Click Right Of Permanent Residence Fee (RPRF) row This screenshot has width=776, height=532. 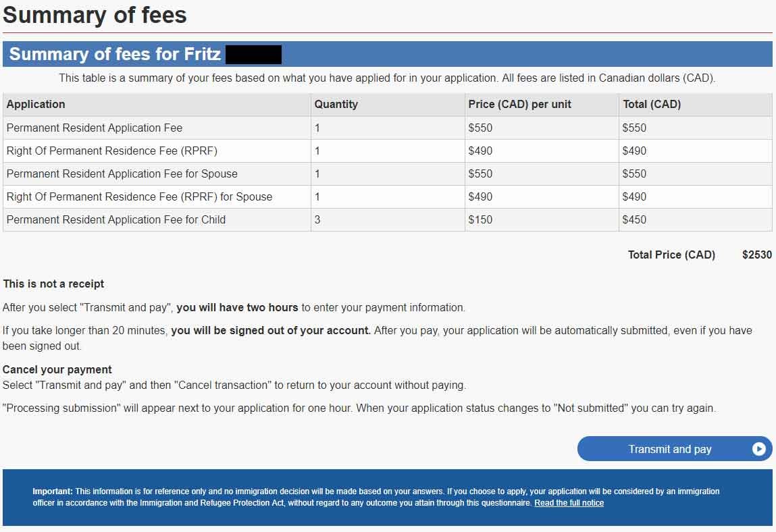pos(388,151)
